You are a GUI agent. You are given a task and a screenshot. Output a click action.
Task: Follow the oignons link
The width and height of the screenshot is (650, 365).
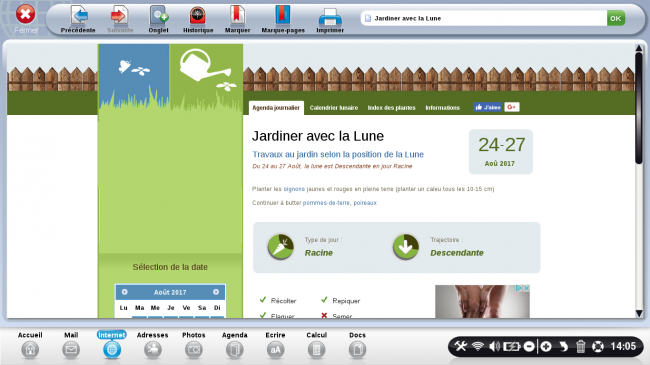[294, 189]
